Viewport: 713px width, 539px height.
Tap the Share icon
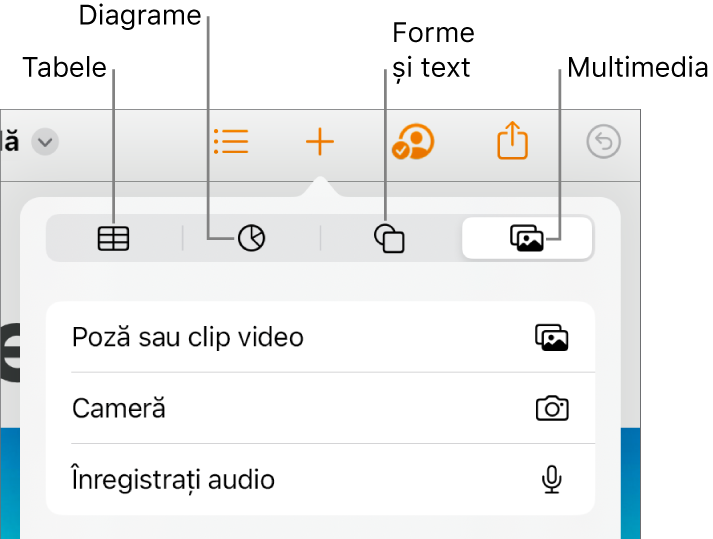512,140
